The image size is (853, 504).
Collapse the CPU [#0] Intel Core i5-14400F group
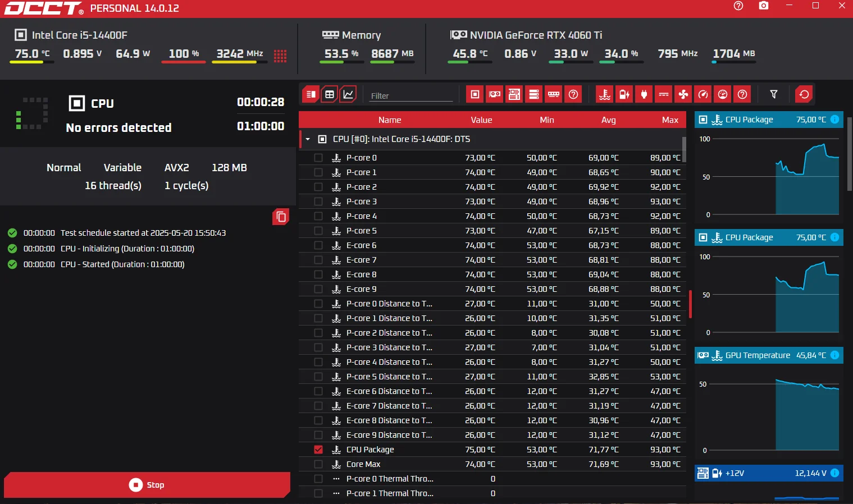pyautogui.click(x=308, y=139)
